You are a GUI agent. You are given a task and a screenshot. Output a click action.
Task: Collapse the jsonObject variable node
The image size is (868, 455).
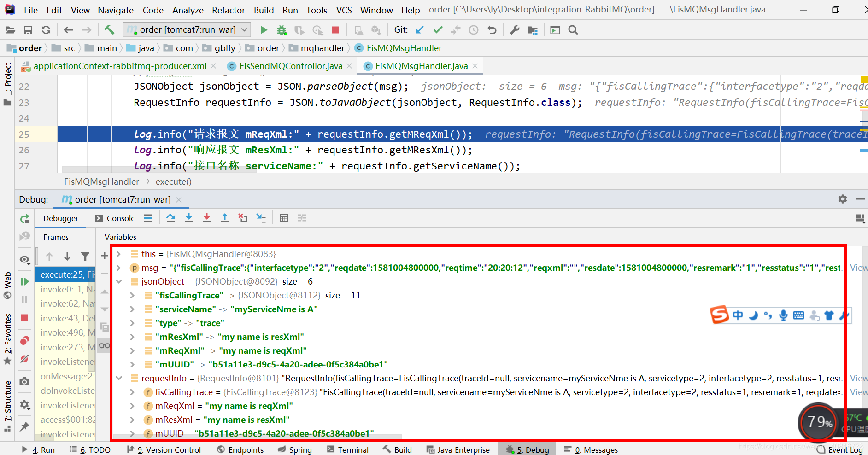(x=118, y=281)
